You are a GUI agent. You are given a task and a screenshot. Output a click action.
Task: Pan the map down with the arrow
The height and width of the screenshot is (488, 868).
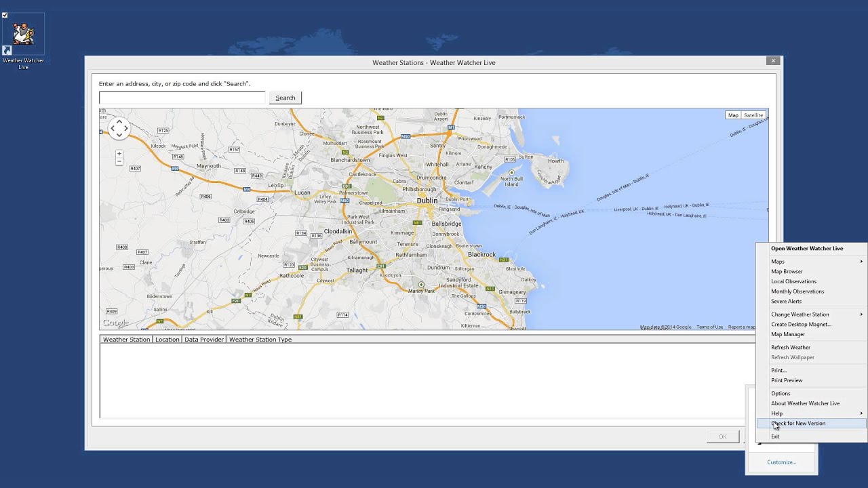119,135
